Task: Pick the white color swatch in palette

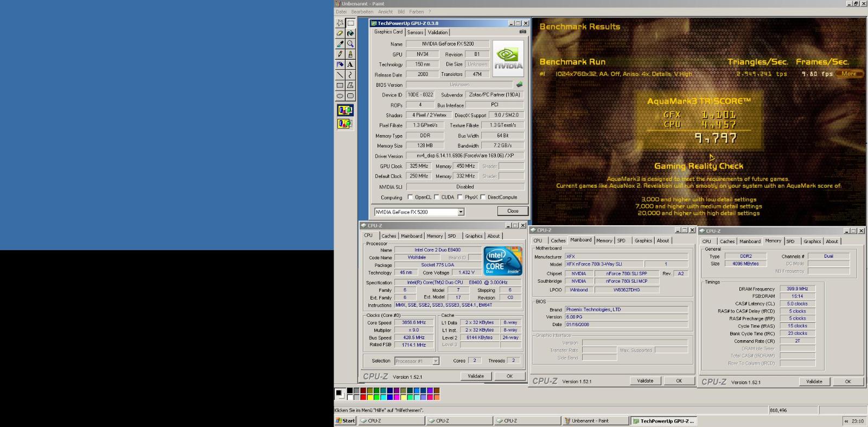Action: (350, 397)
